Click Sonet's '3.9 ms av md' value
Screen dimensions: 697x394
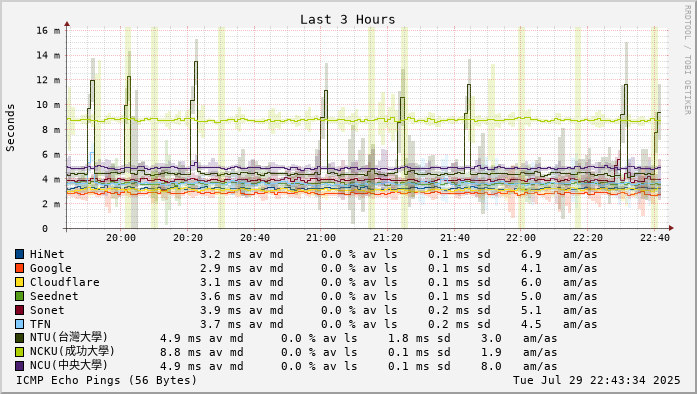click(x=242, y=310)
